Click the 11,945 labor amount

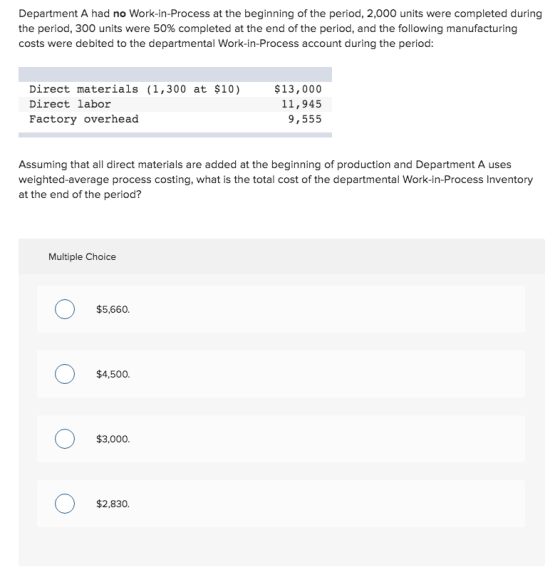pyautogui.click(x=301, y=104)
